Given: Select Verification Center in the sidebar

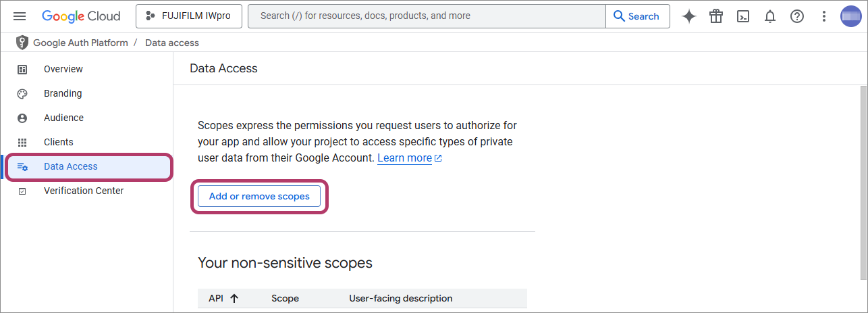Looking at the screenshot, I should tap(84, 191).
